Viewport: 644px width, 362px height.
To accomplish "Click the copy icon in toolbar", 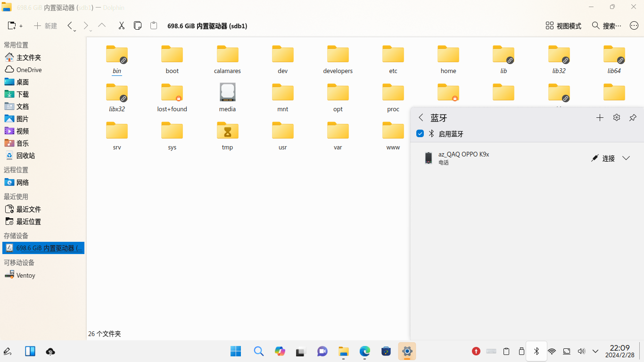I will click(138, 26).
